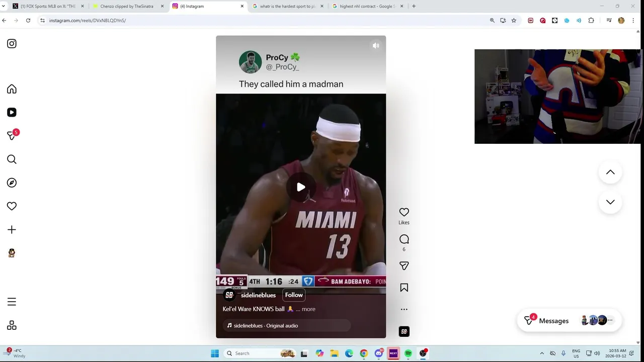The width and height of the screenshot is (644, 362).
Task: Open the Reels icon in the sidebar
Action: coord(12,113)
